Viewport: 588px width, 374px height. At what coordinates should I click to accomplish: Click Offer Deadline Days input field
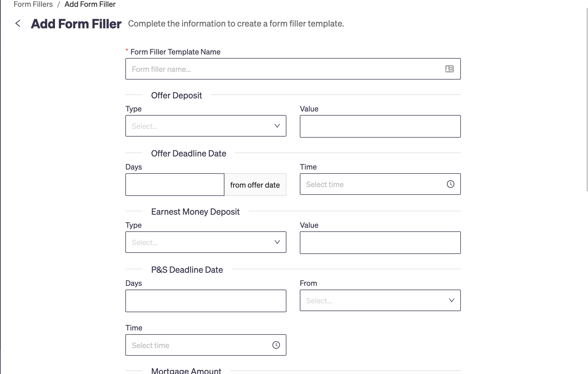[175, 185]
